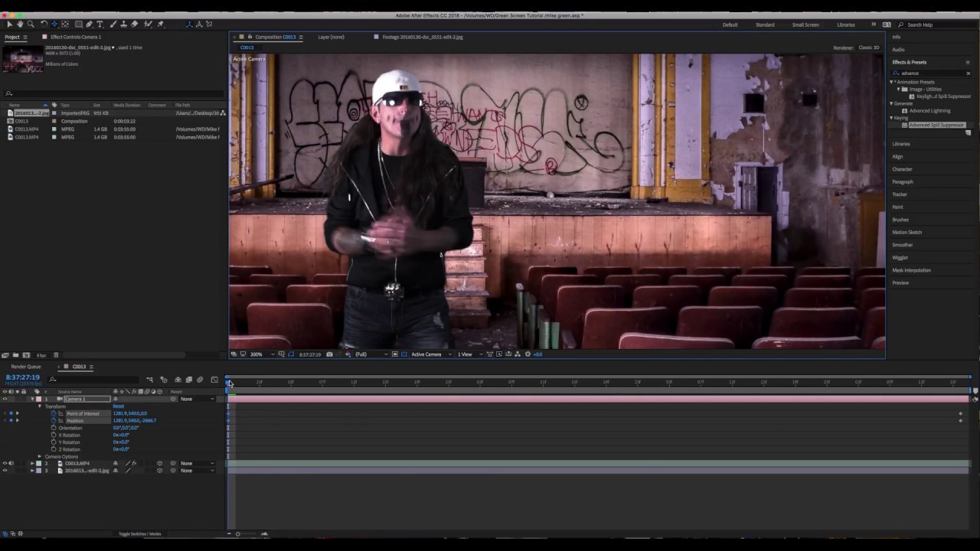Select the Brush tool
The image size is (980, 551).
coord(113,24)
